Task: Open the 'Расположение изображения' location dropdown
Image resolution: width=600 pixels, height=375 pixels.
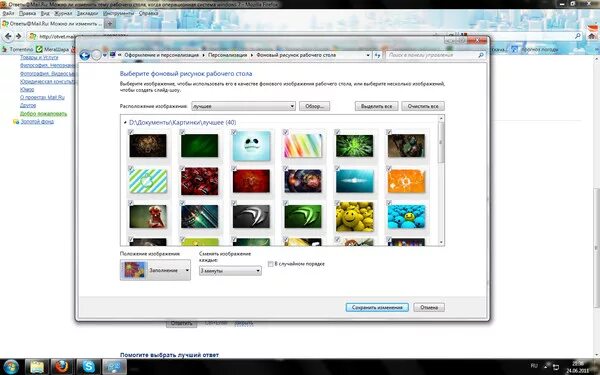Action: click(243, 106)
